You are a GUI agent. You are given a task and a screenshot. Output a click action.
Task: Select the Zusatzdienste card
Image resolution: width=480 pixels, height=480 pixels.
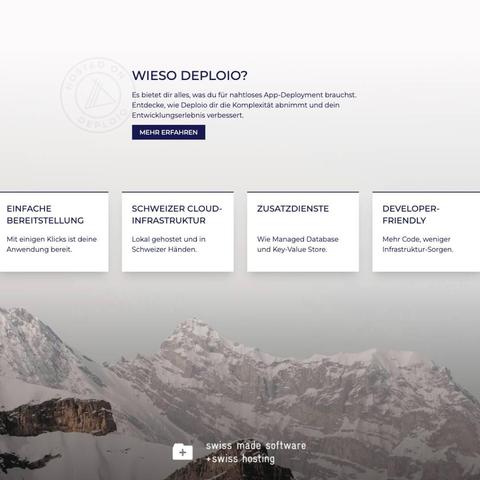[303, 232]
